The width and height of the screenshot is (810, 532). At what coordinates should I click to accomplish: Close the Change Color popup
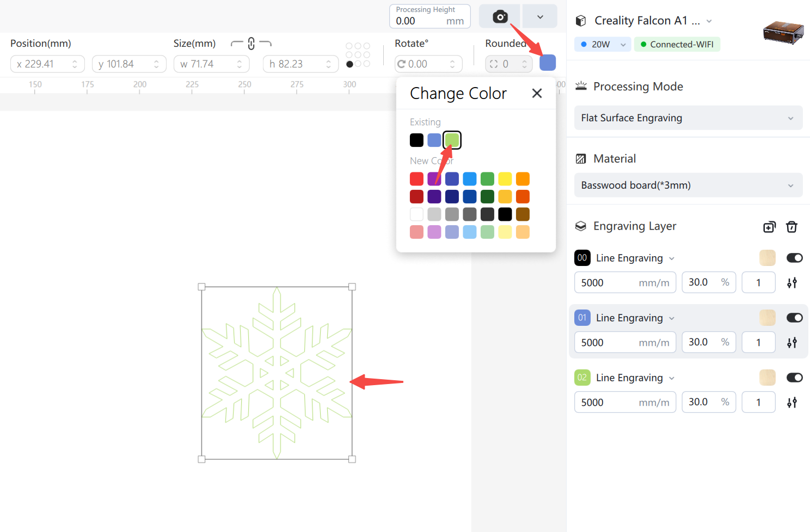pos(537,93)
